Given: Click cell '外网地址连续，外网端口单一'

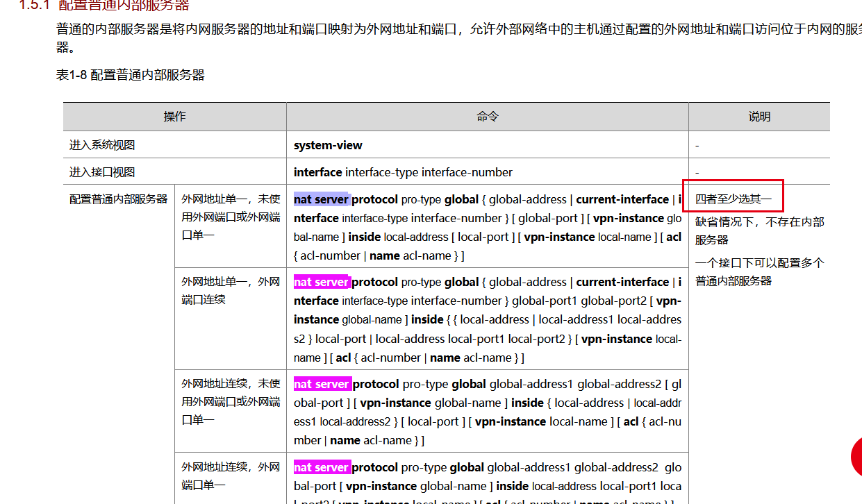Looking at the screenshot, I should click(231, 479).
